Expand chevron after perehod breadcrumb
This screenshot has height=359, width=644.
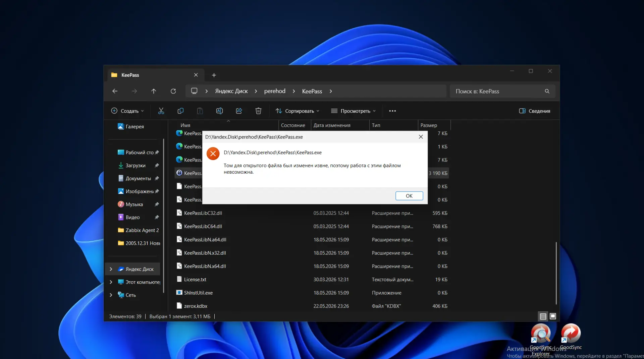click(294, 91)
